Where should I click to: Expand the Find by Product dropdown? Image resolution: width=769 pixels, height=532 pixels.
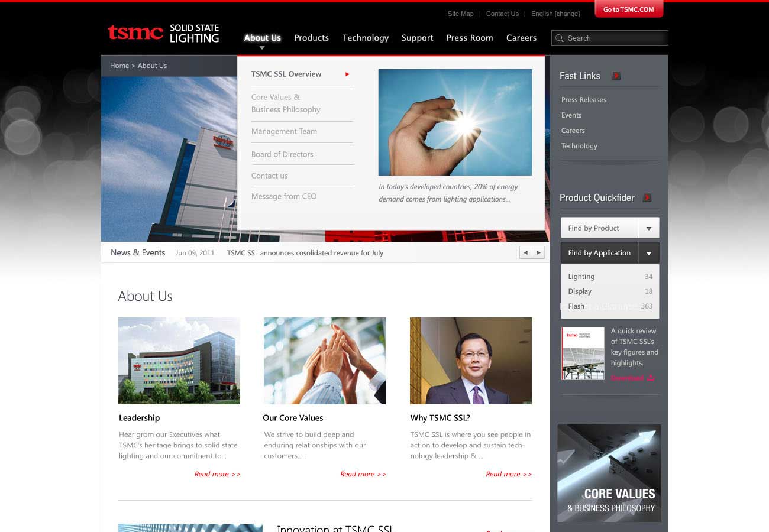[x=648, y=228]
